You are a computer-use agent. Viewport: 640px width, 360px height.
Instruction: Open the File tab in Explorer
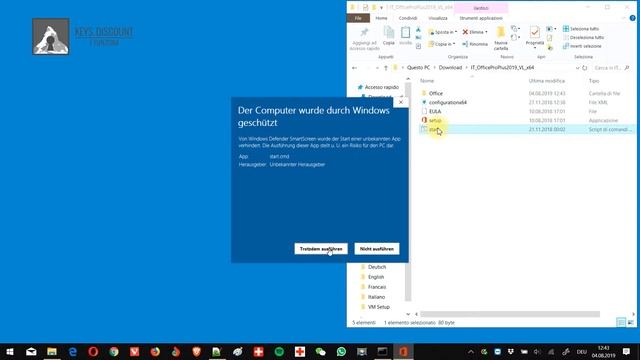click(358, 18)
